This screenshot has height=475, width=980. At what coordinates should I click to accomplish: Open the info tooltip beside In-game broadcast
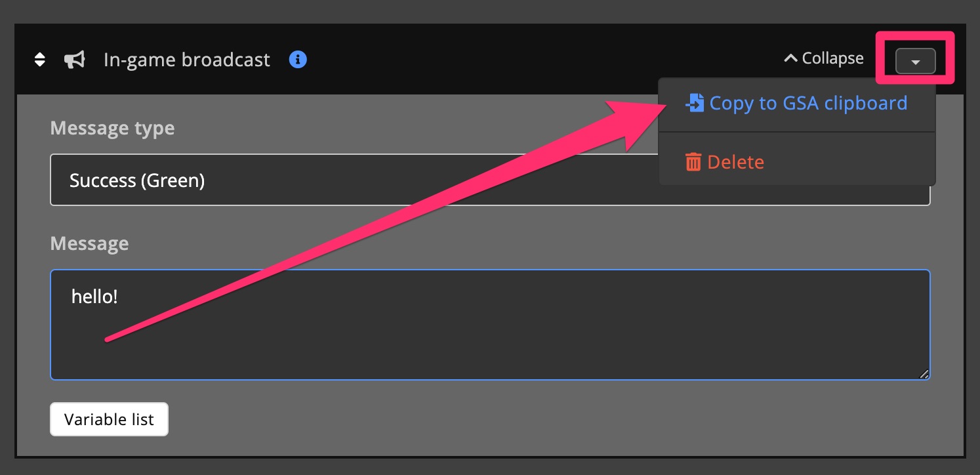click(298, 59)
